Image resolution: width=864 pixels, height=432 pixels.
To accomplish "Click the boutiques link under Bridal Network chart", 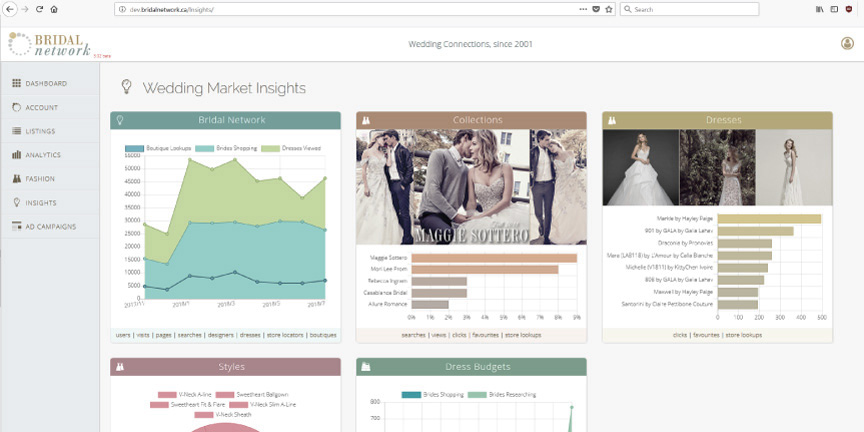I will coord(323,335).
